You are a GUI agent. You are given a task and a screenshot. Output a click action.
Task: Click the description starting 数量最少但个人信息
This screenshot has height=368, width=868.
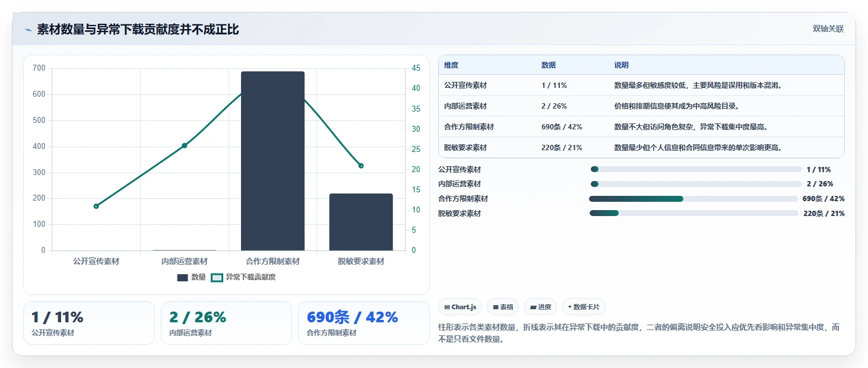click(x=699, y=148)
